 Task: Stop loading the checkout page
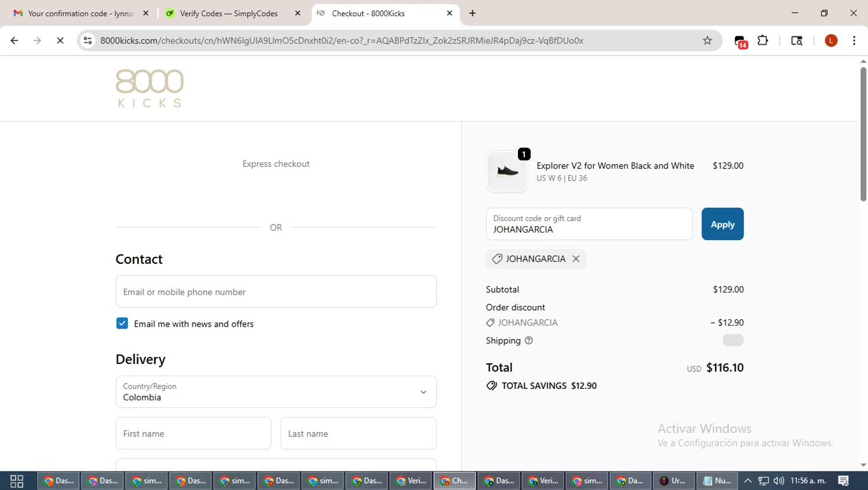tap(60, 40)
